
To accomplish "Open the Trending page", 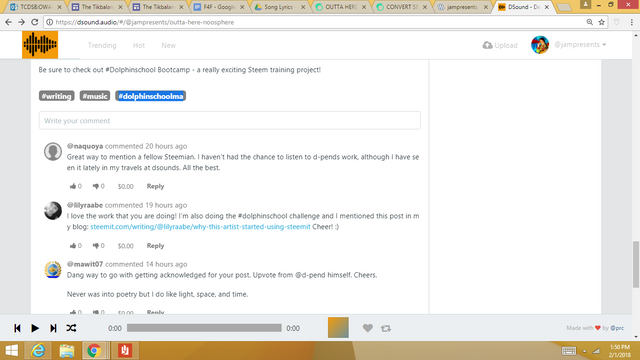I will [102, 45].
